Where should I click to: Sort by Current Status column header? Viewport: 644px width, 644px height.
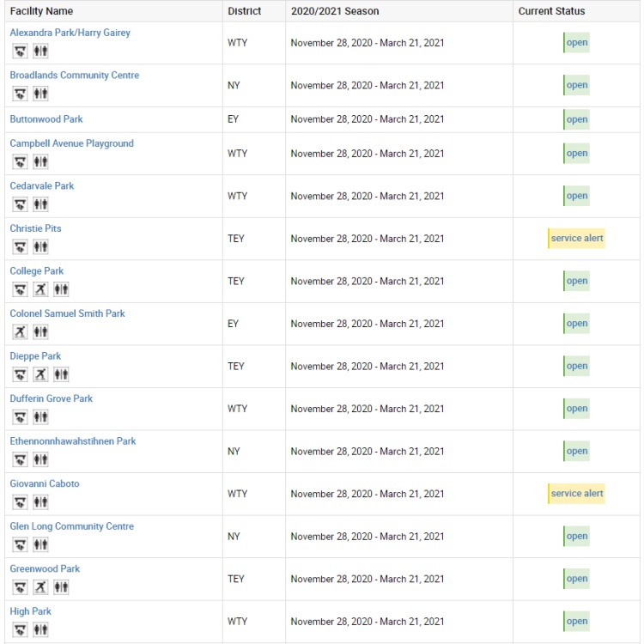pyautogui.click(x=551, y=11)
